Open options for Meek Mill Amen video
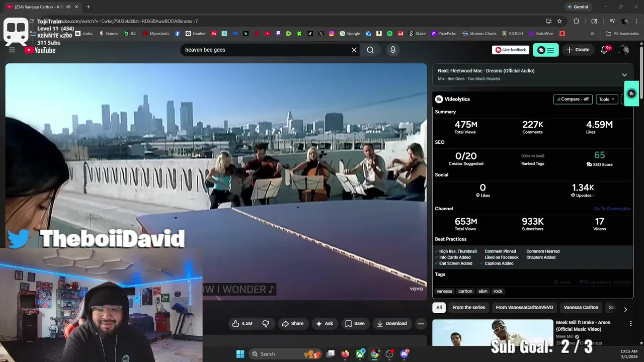Viewport: 644px width, 362px height. pyautogui.click(x=630, y=324)
